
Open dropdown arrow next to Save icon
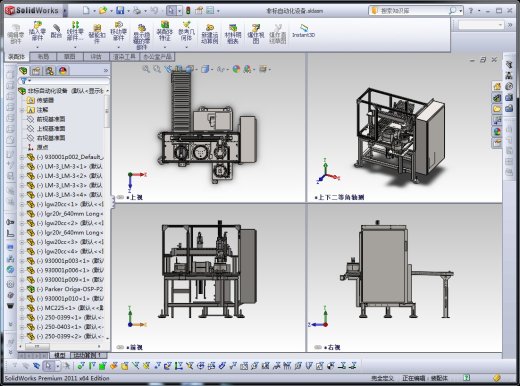pyautogui.click(x=128, y=11)
